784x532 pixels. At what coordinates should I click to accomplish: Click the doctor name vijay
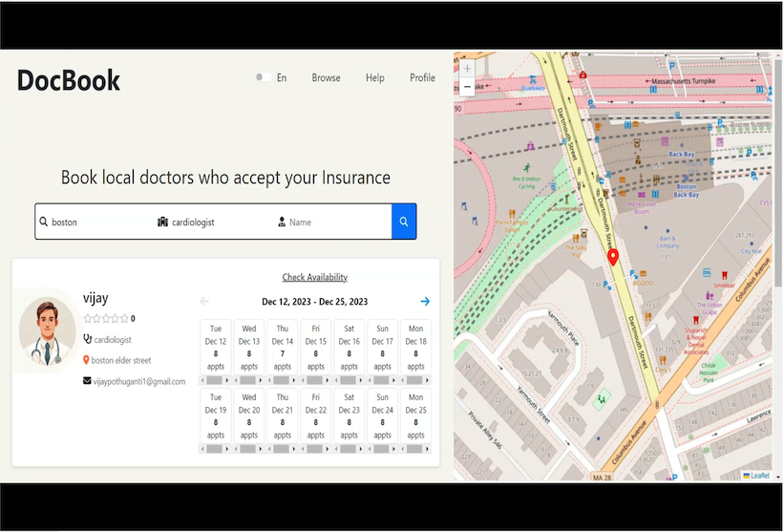coord(95,298)
